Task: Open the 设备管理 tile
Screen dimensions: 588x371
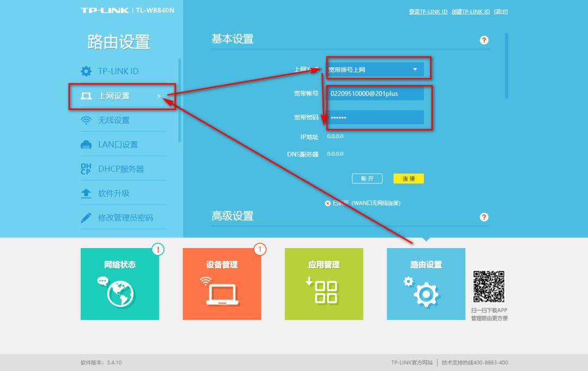Action: point(222,284)
